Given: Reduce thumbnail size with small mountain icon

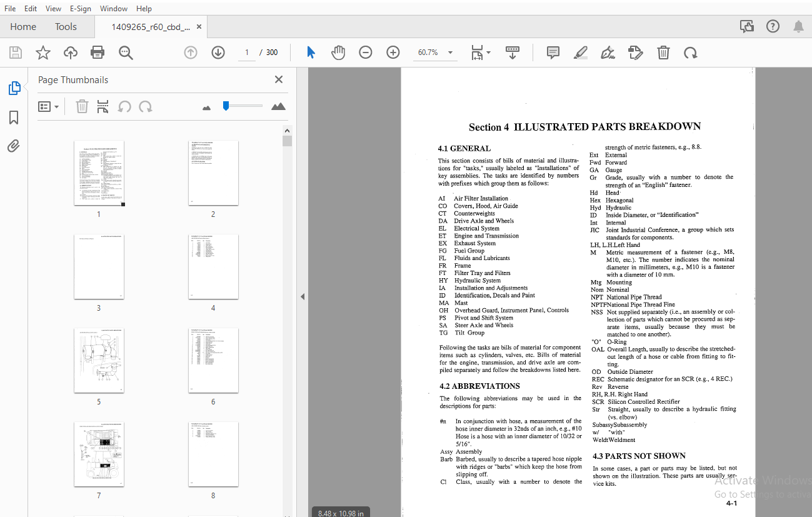Looking at the screenshot, I should click(x=207, y=108).
